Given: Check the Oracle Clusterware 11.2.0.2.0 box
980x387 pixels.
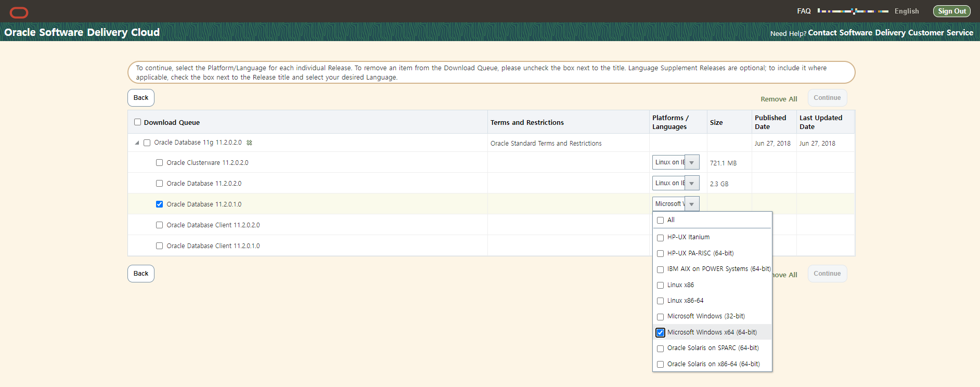Looking at the screenshot, I should click(160, 163).
